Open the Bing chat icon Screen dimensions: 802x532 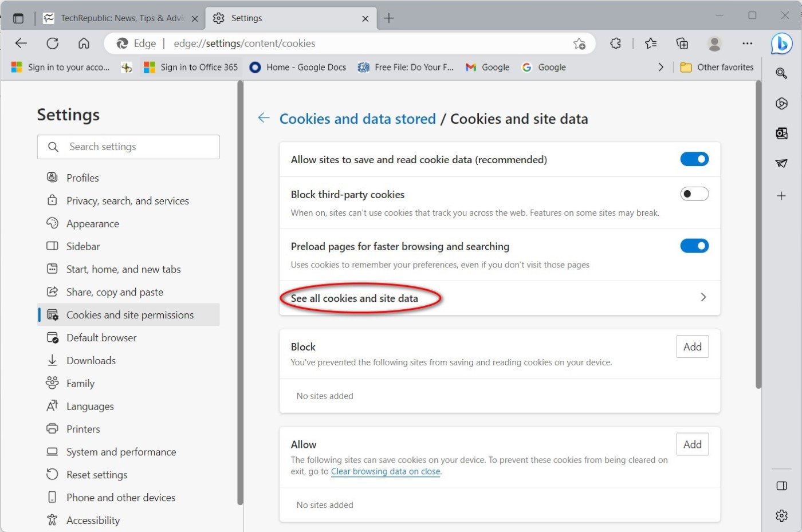pyautogui.click(x=781, y=44)
